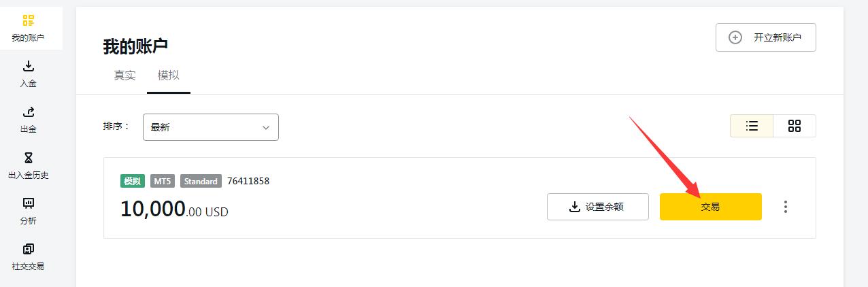
Task: Open the Analysis (分析) sidebar icon
Action: tap(28, 203)
